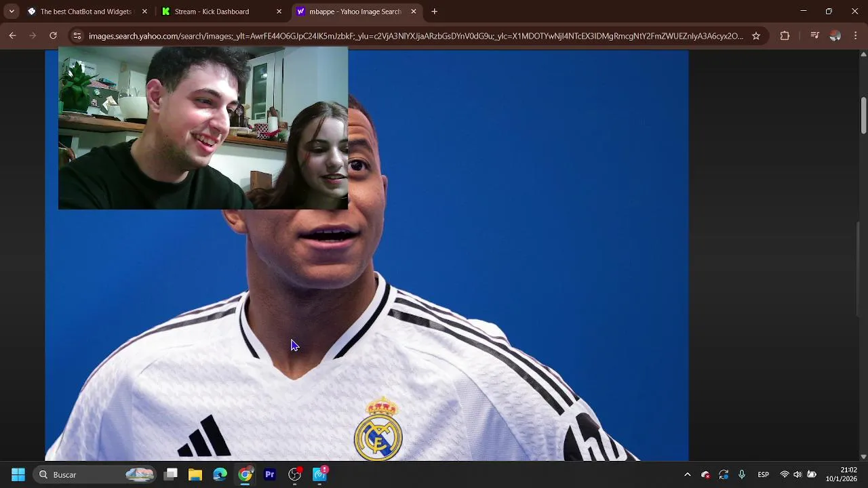Click the microphone tray icon

click(x=742, y=474)
